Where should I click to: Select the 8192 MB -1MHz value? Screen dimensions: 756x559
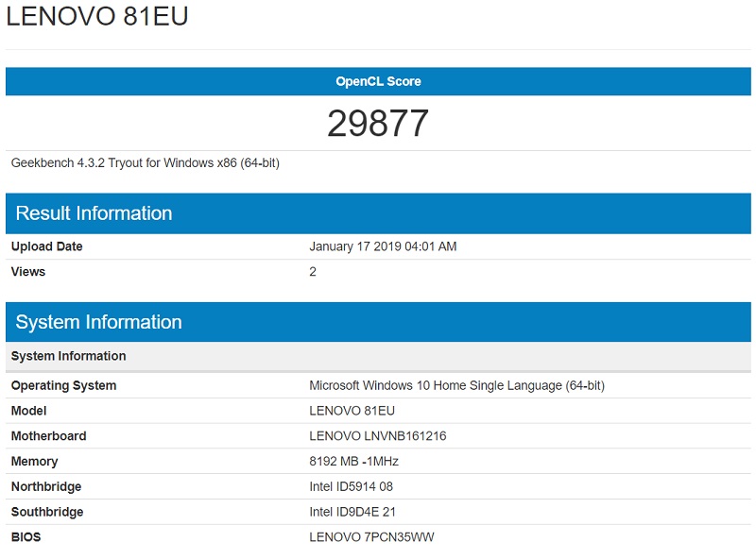(x=353, y=461)
